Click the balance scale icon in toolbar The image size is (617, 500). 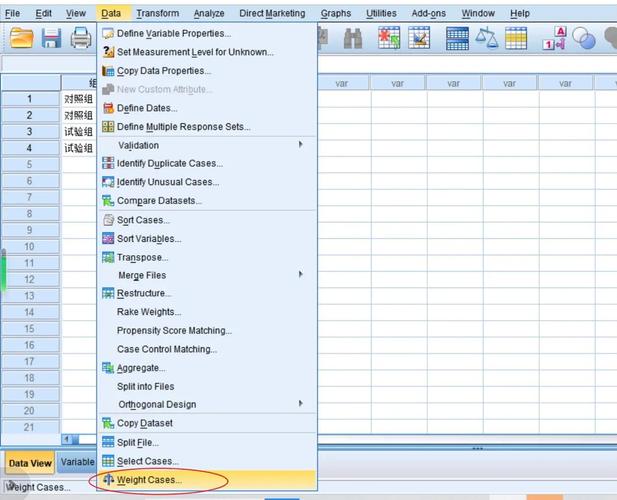pyautogui.click(x=487, y=39)
